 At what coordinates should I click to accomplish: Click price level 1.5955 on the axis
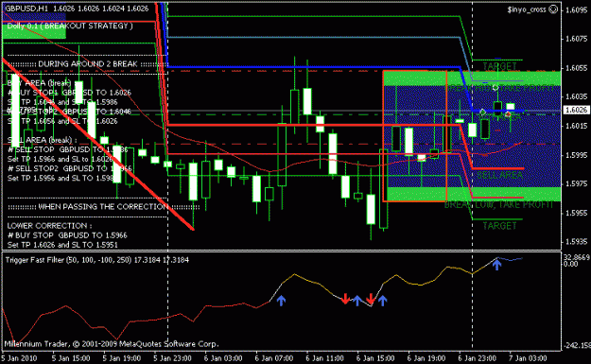[x=577, y=213]
